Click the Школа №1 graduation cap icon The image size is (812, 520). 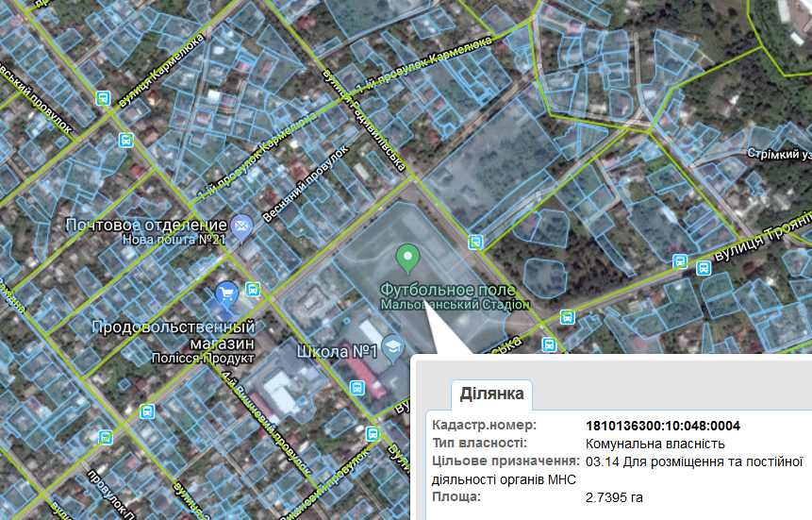click(x=391, y=350)
